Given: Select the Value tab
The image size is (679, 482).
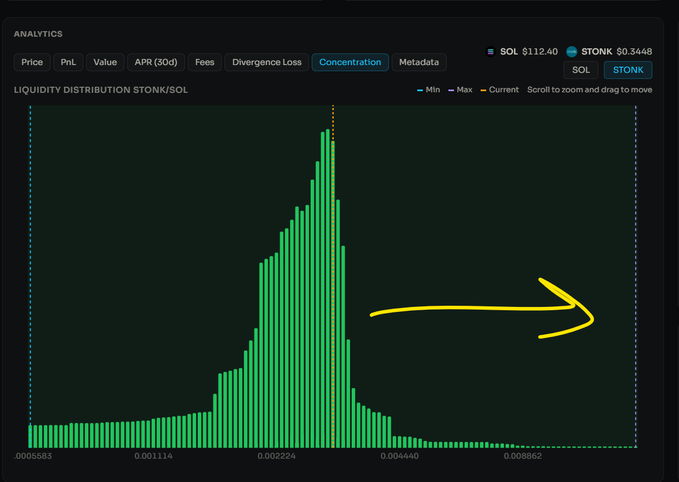Looking at the screenshot, I should 105,62.
